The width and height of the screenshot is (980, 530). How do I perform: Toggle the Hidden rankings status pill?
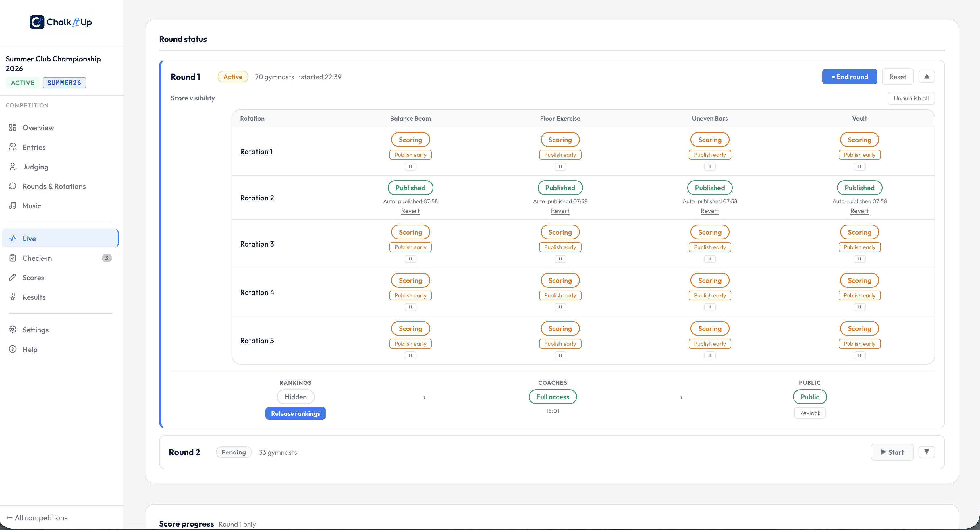pyautogui.click(x=296, y=396)
